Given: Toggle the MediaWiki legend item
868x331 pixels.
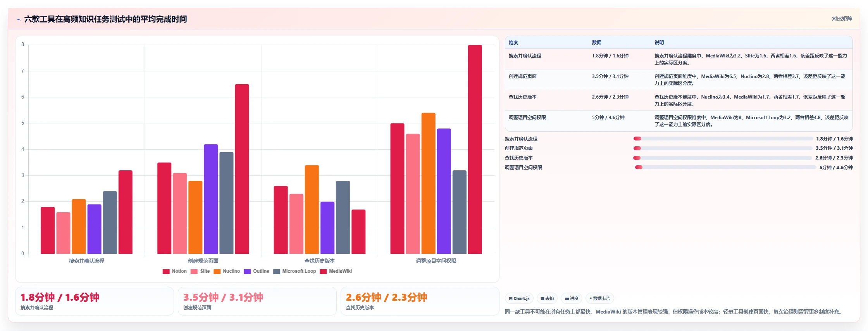Looking at the screenshot, I should pos(336,271).
